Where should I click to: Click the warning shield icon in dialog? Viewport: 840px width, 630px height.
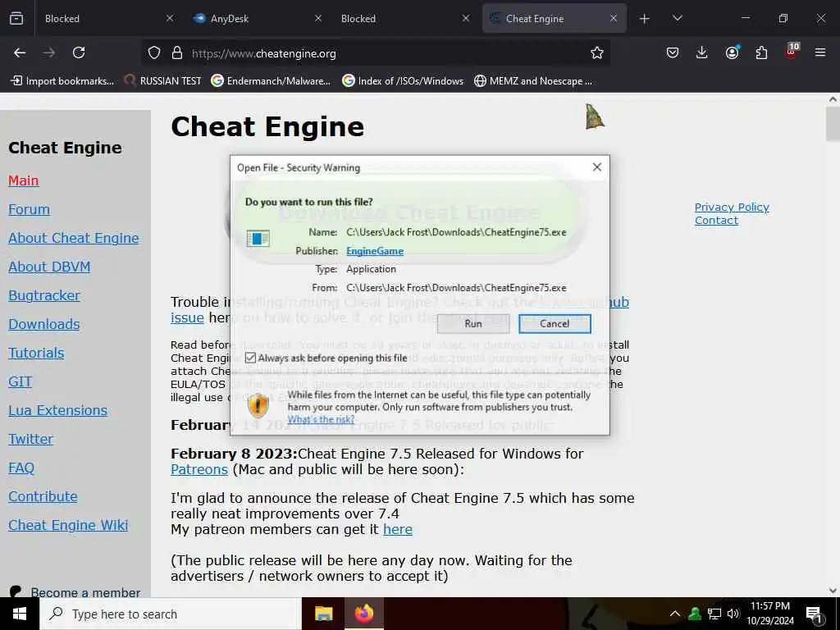258,405
